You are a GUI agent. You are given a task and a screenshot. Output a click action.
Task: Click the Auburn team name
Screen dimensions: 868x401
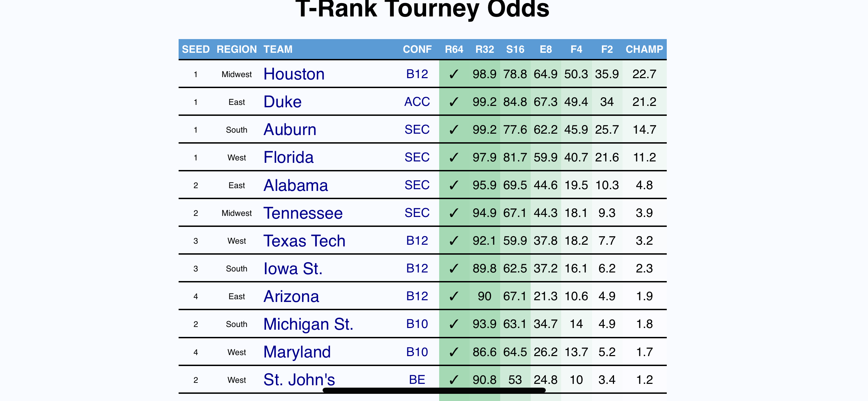pyautogui.click(x=290, y=130)
